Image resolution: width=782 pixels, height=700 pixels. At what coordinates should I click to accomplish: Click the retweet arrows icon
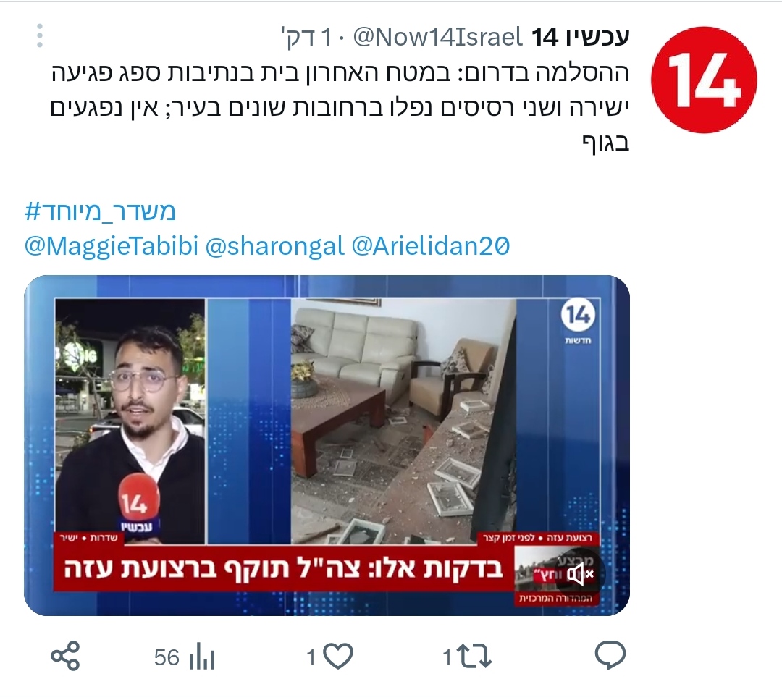(475, 656)
